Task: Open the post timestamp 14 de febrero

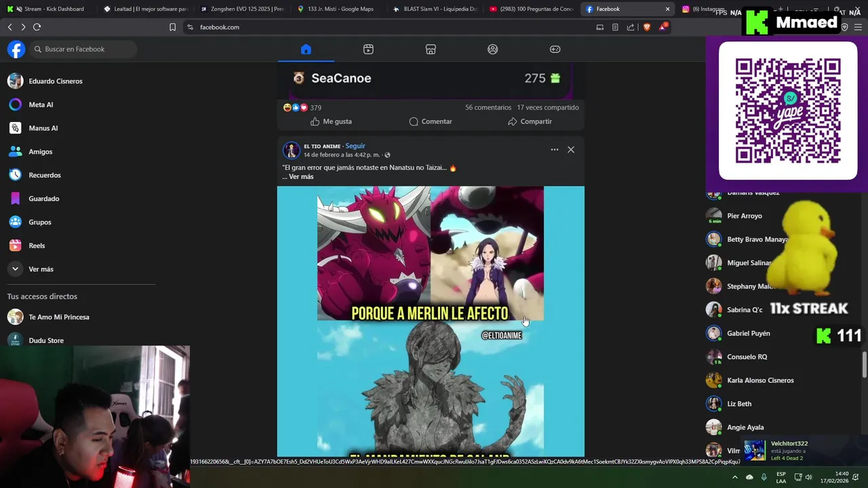Action: 342,155
